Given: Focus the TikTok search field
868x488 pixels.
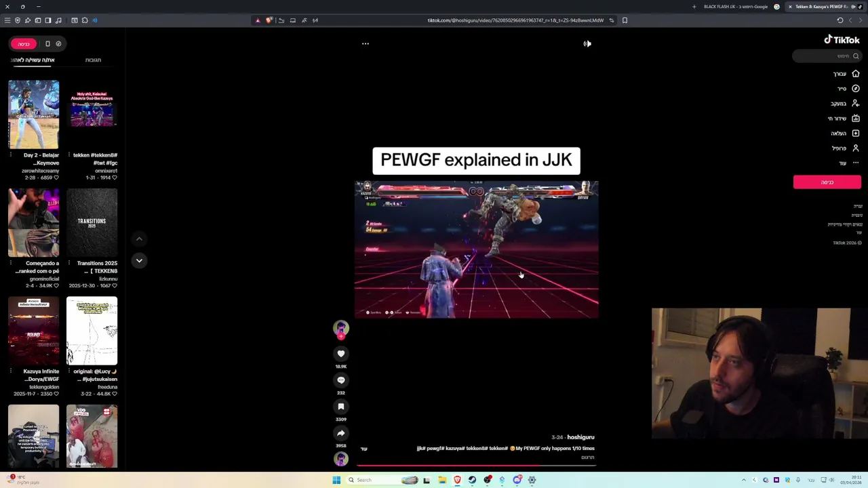Looking at the screenshot, I should [827, 56].
